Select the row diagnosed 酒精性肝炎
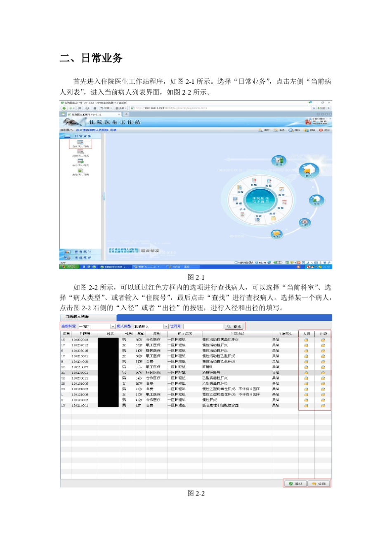Screen dimensions: 392x555 [x=196, y=372]
